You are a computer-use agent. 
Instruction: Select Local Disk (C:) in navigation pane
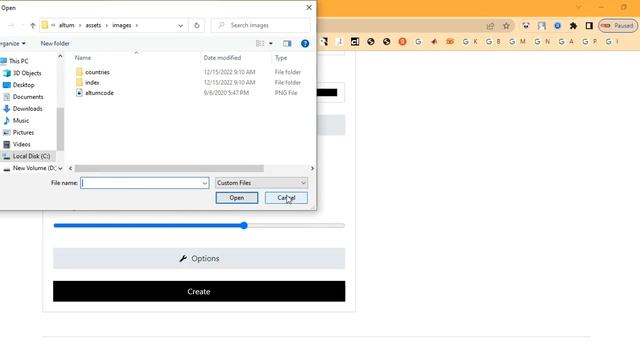pyautogui.click(x=31, y=156)
